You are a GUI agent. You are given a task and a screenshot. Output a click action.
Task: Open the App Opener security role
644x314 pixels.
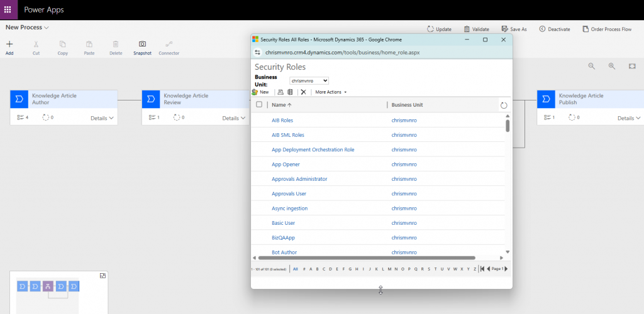(286, 165)
